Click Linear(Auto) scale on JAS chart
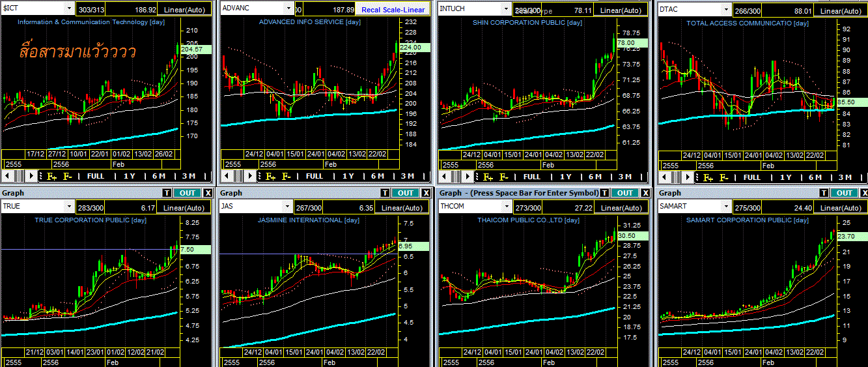Screen dimensions: 868x367 click(x=403, y=208)
